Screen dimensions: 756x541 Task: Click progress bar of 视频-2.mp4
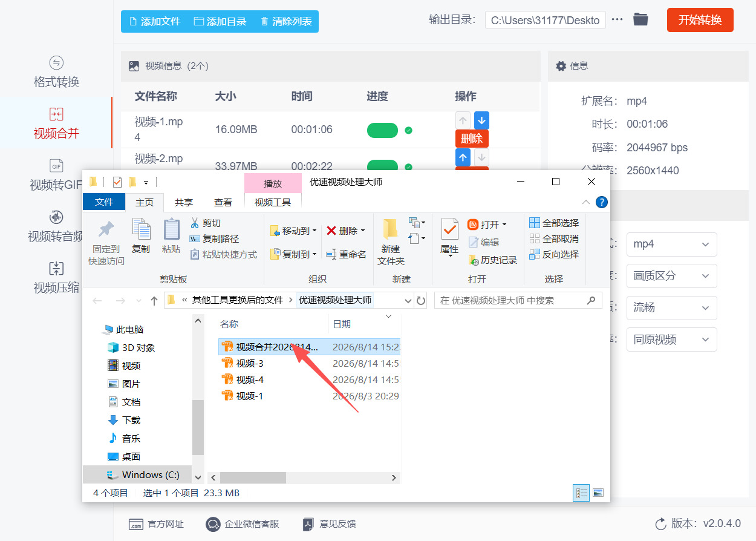click(x=382, y=165)
